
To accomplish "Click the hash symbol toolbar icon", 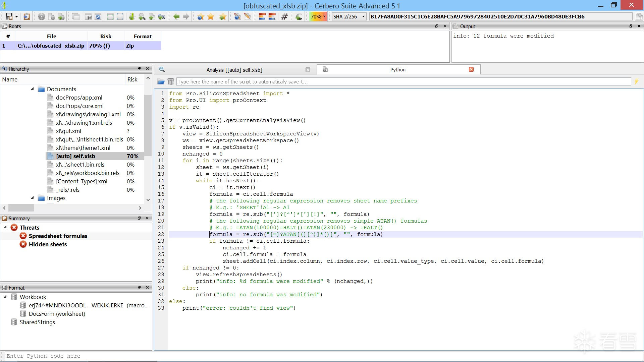I will click(284, 16).
